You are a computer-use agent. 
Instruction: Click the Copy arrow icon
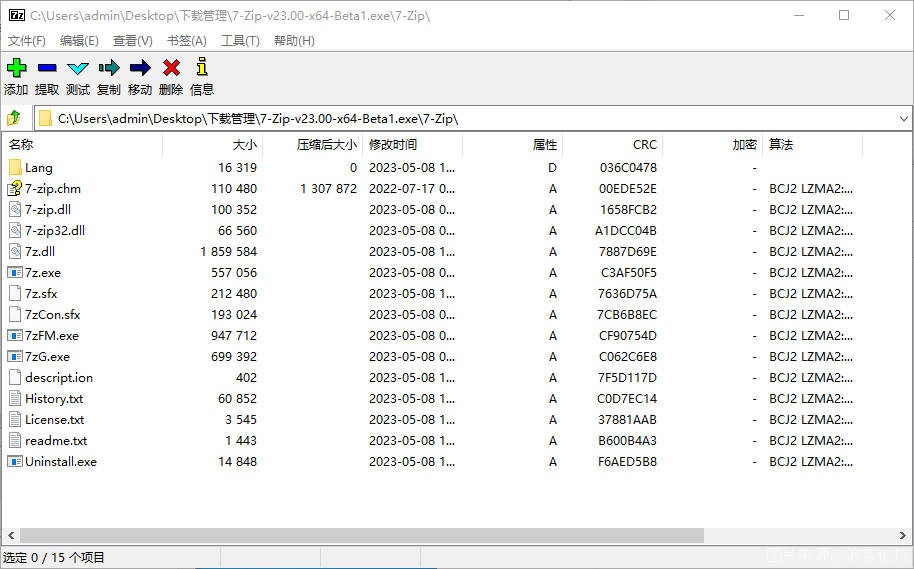click(x=109, y=68)
